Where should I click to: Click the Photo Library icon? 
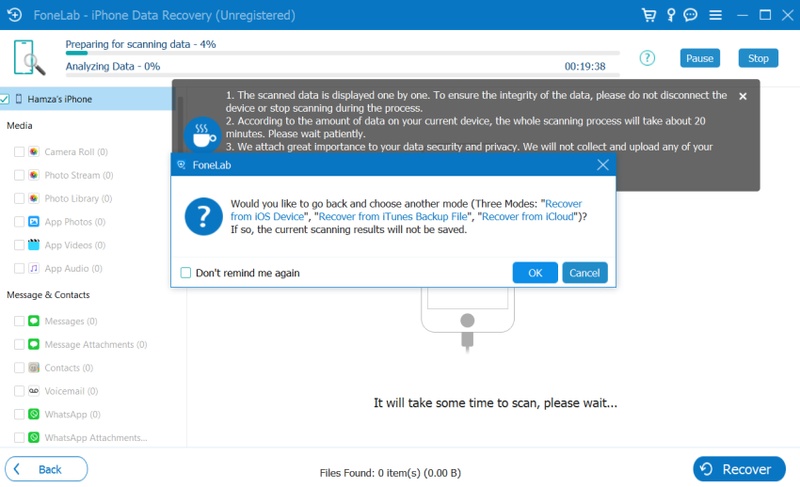pyautogui.click(x=34, y=198)
